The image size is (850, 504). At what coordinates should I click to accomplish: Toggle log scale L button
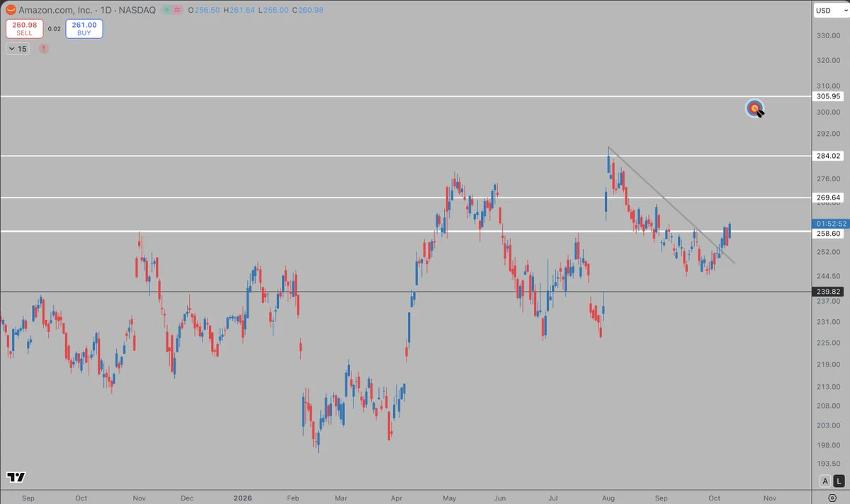tap(837, 481)
